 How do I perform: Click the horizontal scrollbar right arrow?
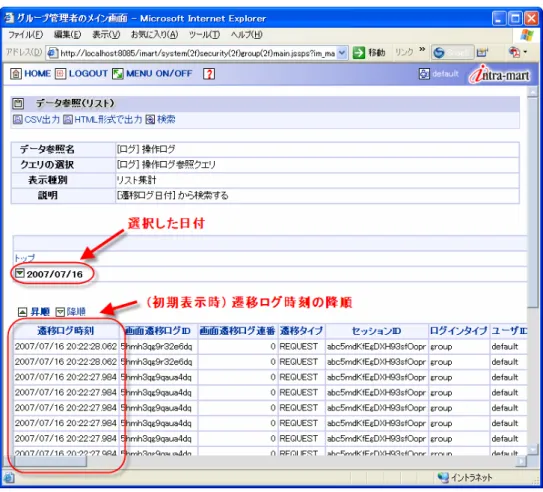pos(522,461)
